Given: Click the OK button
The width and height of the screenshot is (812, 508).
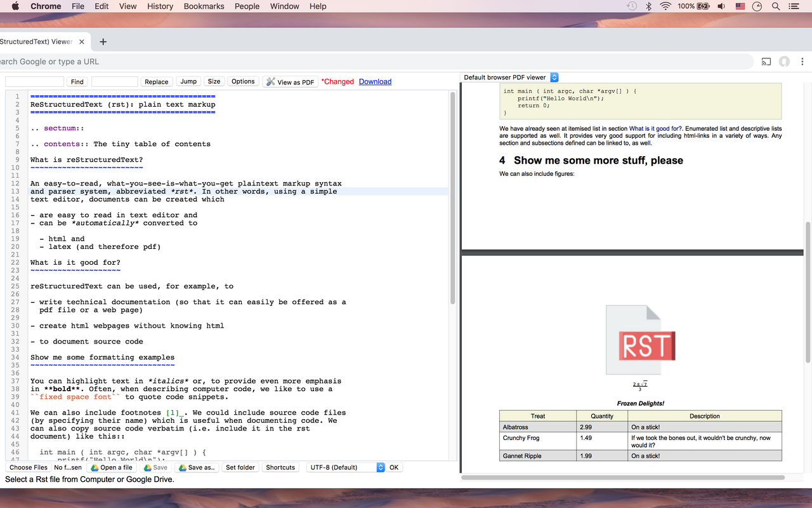Looking at the screenshot, I should pyautogui.click(x=394, y=467).
